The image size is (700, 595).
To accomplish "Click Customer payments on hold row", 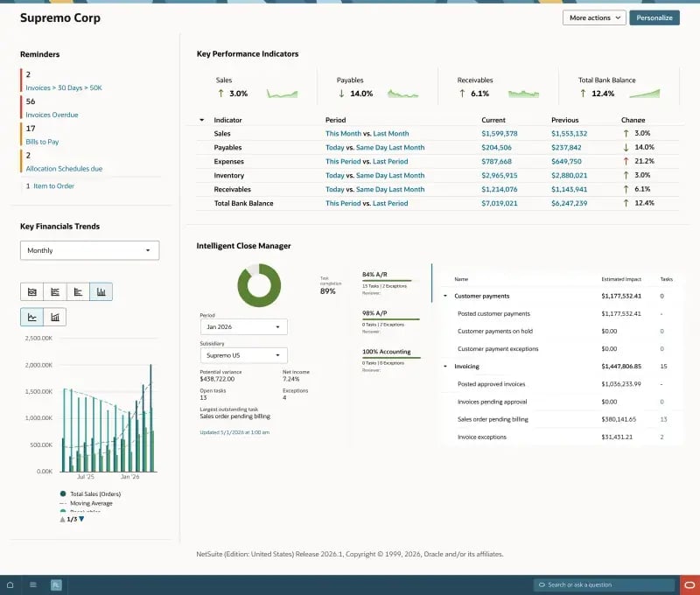I will pos(562,332).
